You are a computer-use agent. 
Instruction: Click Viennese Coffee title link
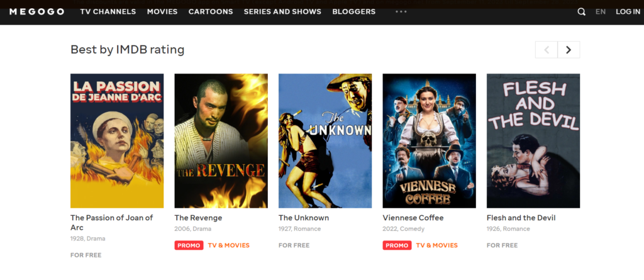[x=413, y=218]
